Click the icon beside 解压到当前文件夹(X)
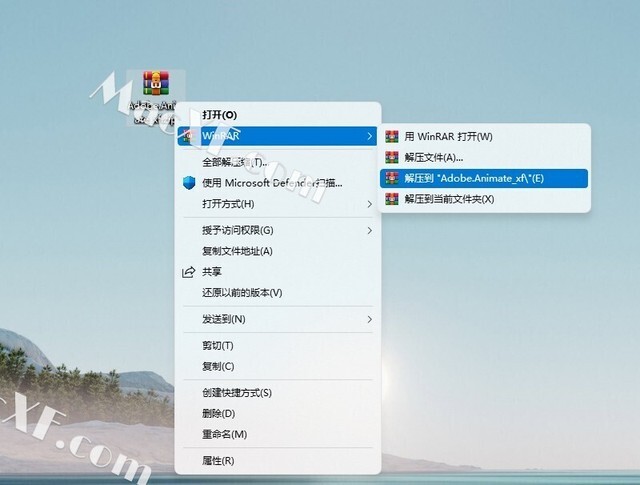 [x=392, y=199]
